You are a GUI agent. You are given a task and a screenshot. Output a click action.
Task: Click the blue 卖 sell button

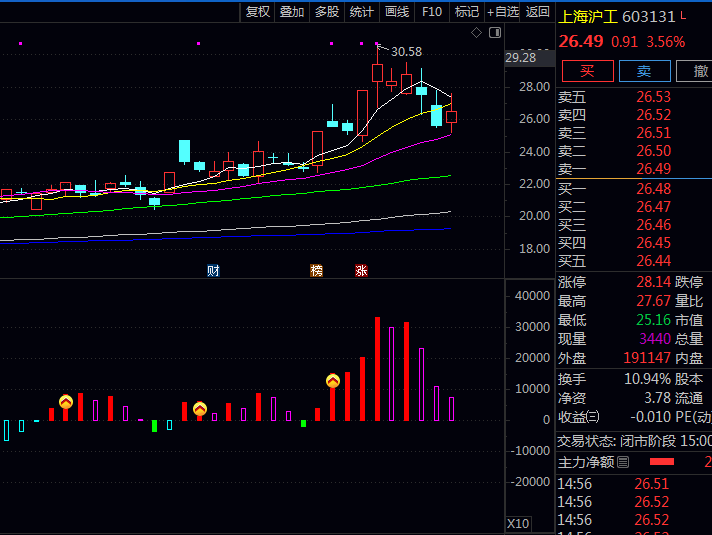click(644, 71)
